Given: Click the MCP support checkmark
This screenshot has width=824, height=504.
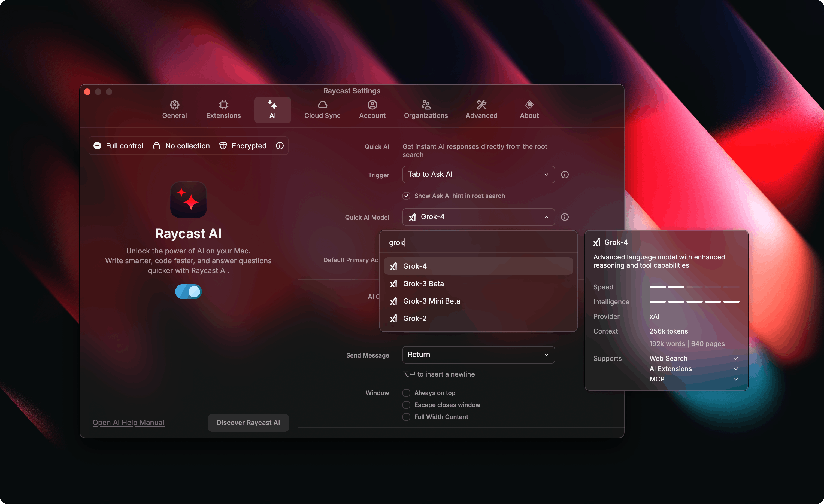Looking at the screenshot, I should [x=736, y=379].
